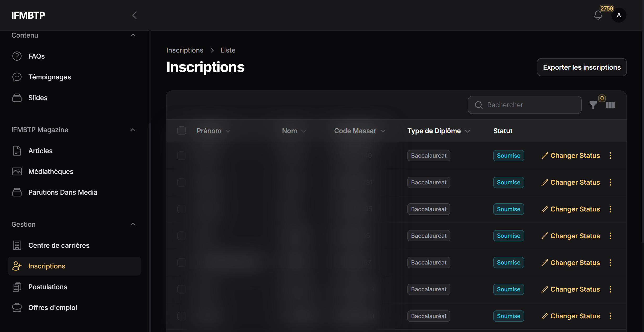Click the Témoignages chat bubble icon

[17, 77]
